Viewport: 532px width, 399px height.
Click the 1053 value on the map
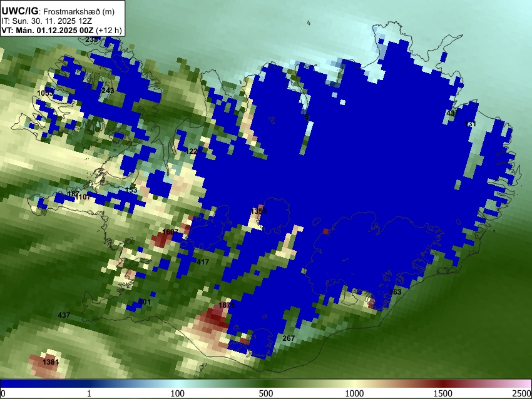click(45, 93)
